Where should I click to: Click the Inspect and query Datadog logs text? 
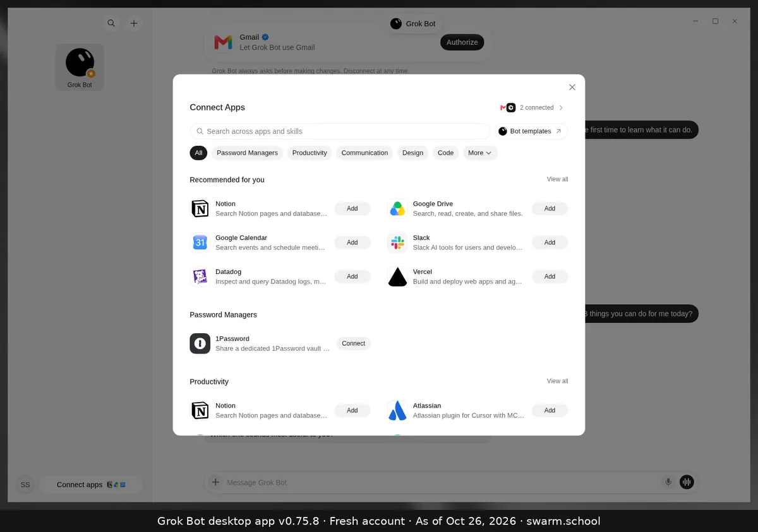tap(271, 281)
